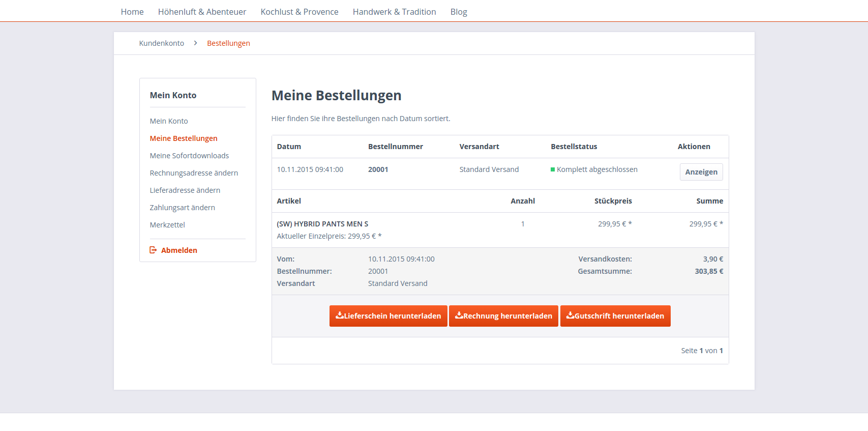Click the Seite 1 von 1 pagination text
Screen dimensions: 868x431
(702, 351)
